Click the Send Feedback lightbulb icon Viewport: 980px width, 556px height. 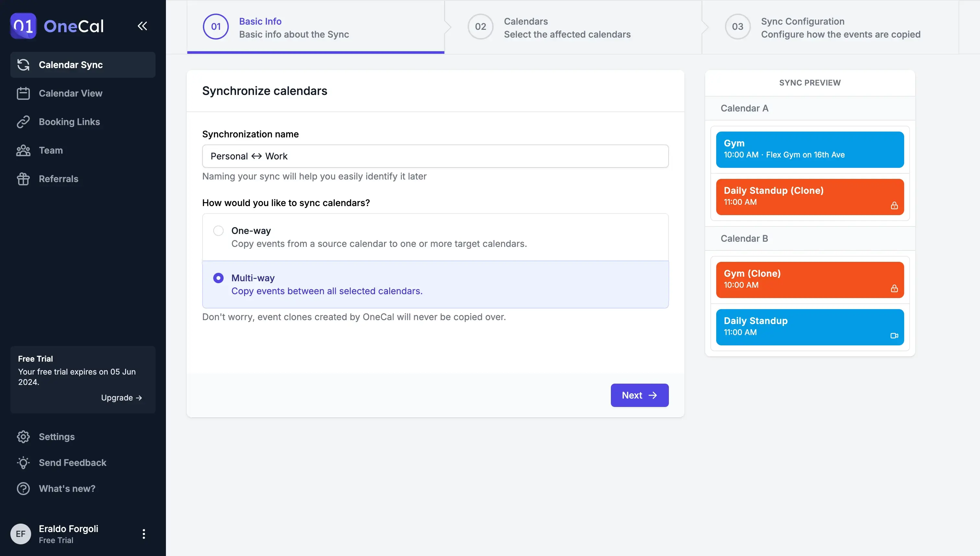click(x=23, y=462)
